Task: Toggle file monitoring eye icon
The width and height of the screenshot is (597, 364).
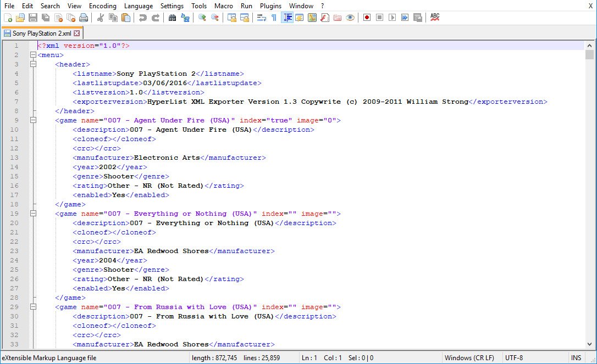Action: click(350, 18)
